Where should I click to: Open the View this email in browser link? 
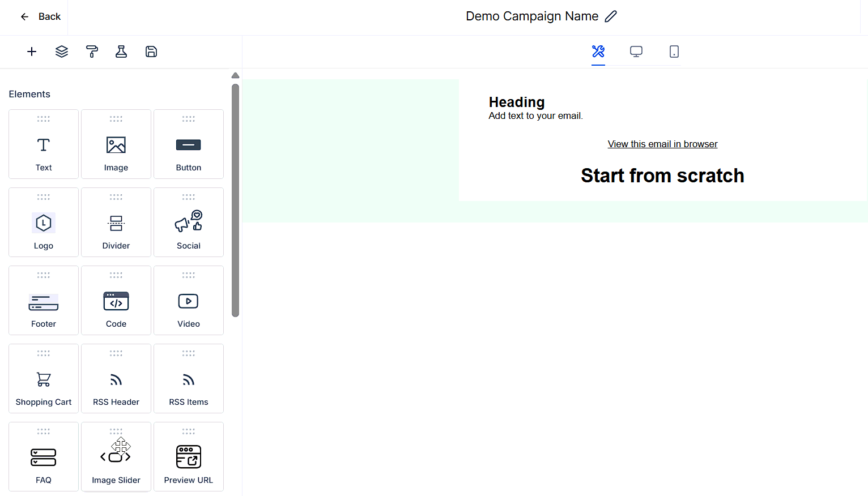[662, 144]
